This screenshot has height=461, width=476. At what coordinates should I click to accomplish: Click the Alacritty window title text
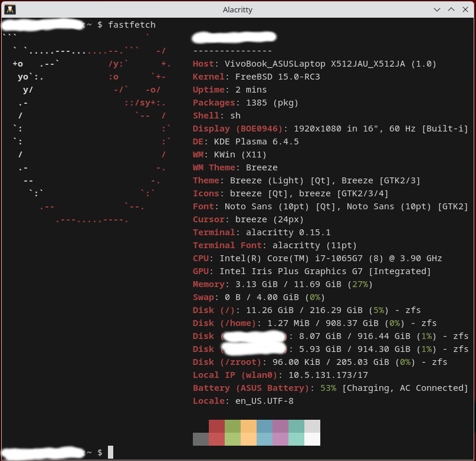pos(238,9)
